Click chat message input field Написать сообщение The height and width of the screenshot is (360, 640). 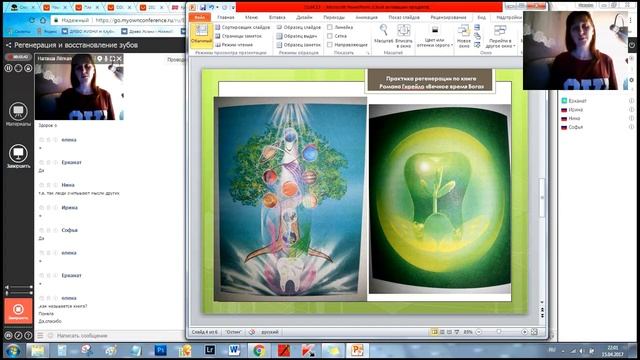[x=118, y=336]
